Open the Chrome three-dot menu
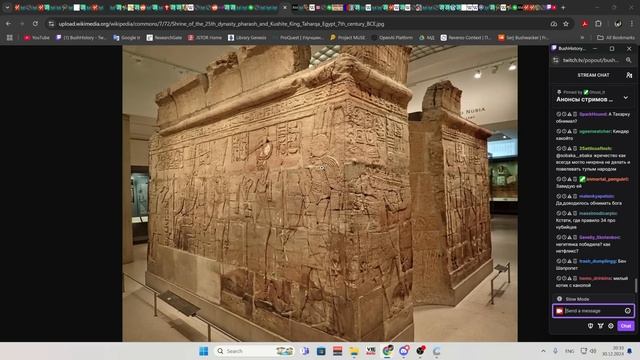 (x=631, y=24)
